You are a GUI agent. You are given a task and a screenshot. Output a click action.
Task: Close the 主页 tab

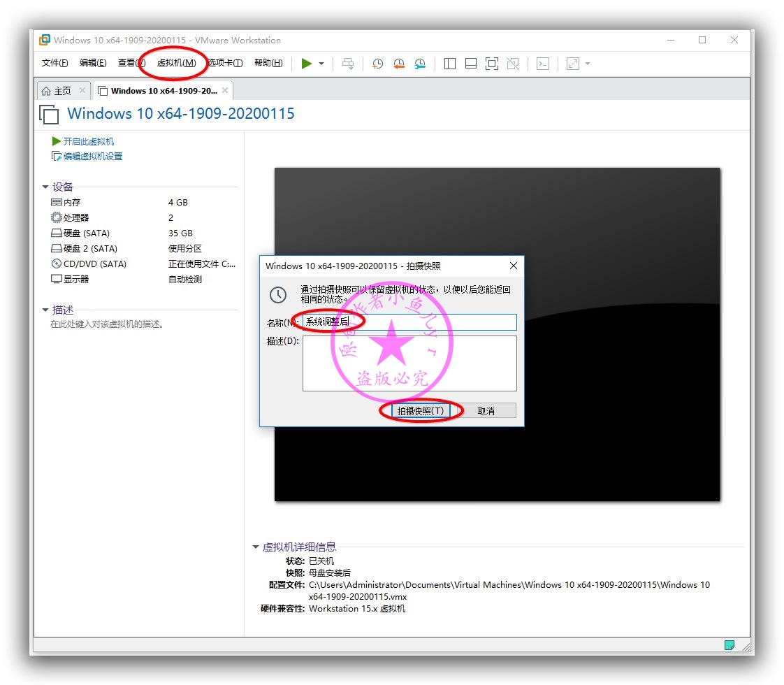pos(82,90)
